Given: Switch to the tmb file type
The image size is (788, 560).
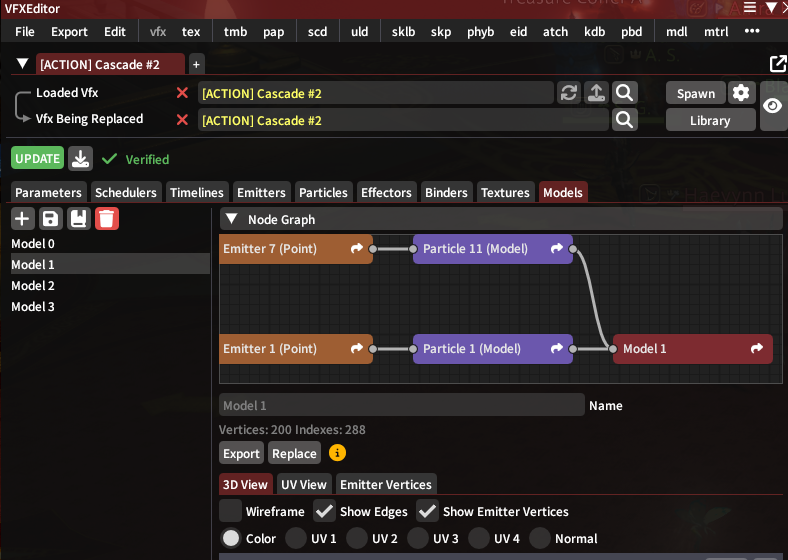Looking at the screenshot, I should pos(235,32).
